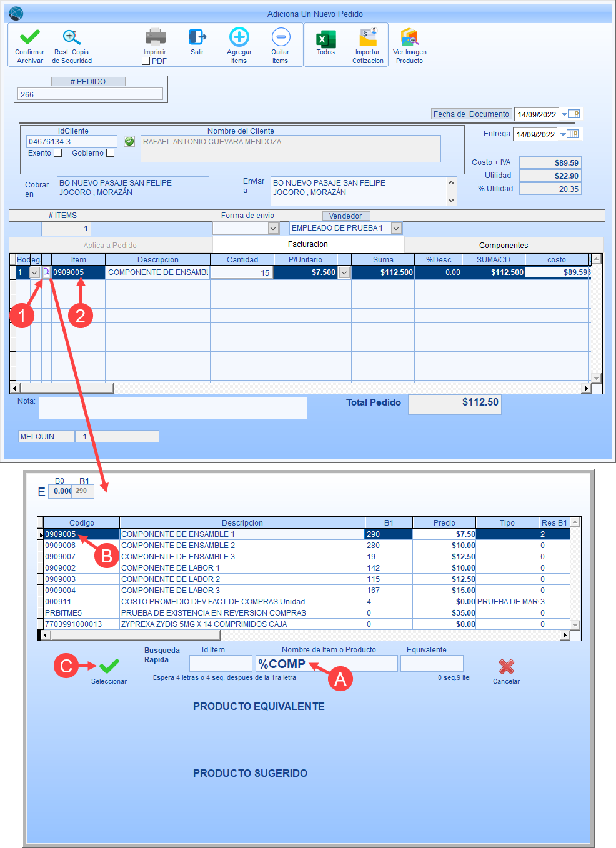Click the # PEDIDO header label
Screen dimensions: 616x848
(88, 82)
